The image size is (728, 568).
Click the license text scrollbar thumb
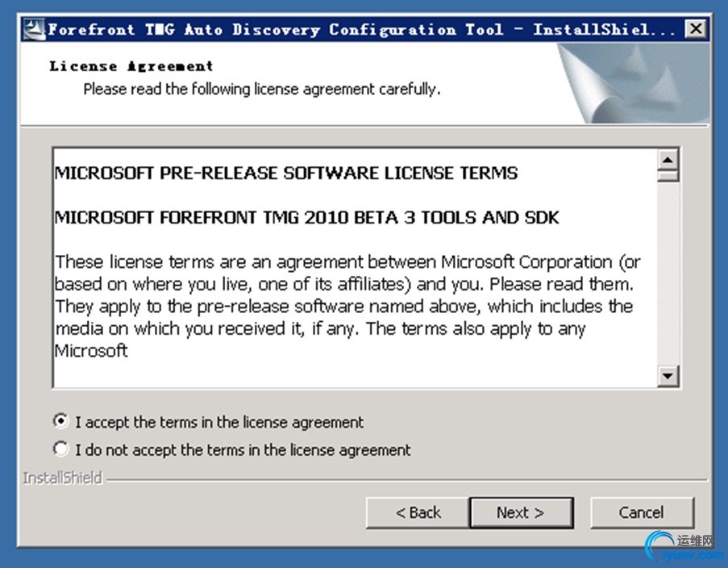(x=668, y=176)
